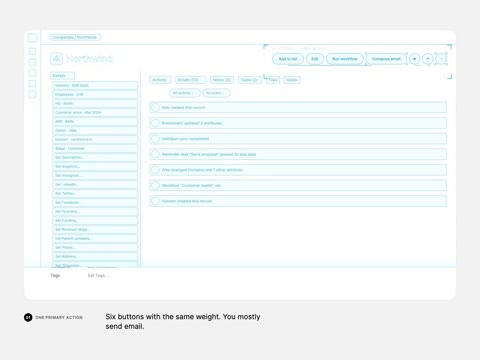Click the Add to list button

coord(288,59)
